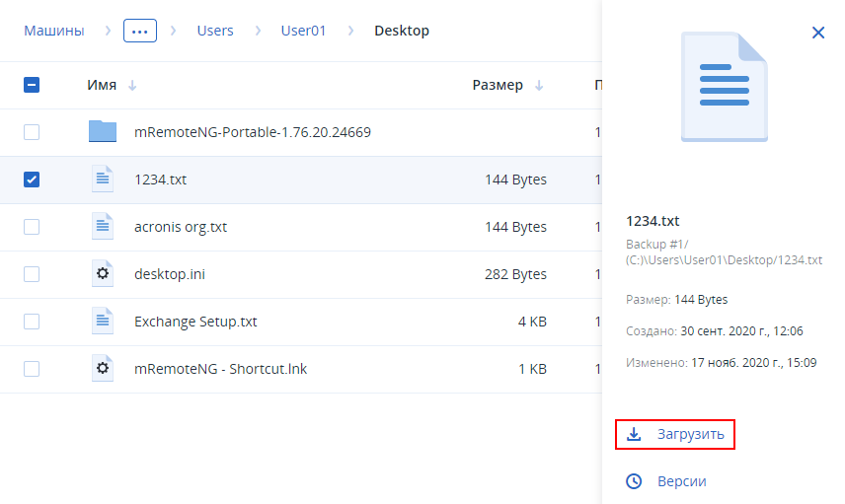Click the mRemoteNG-Portable folder icon
This screenshot has height=504, width=845.
pyautogui.click(x=103, y=132)
